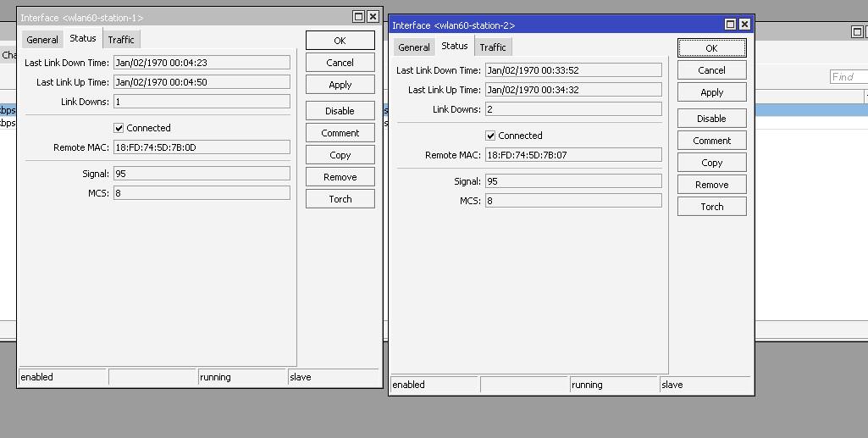The image size is (868, 438).
Task: Select Status tab in wlan60-station-2 window
Action: (x=455, y=46)
